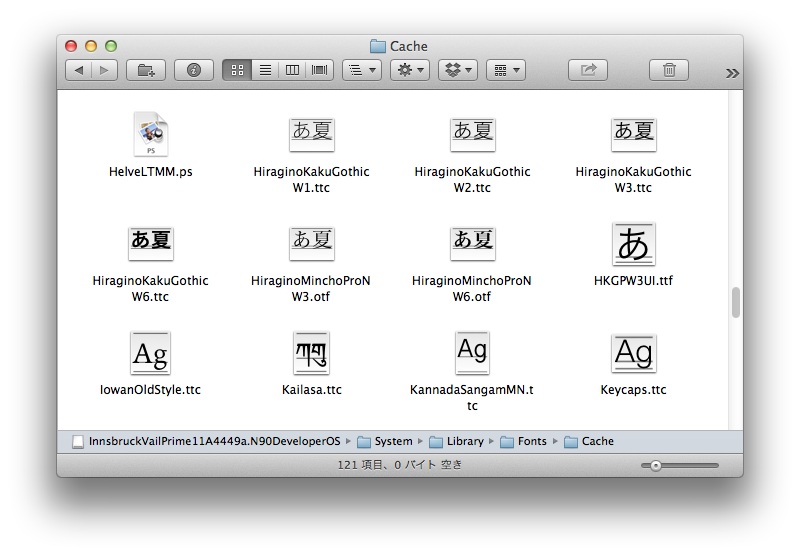Switch to Cover Flow view
The image size is (800, 556).
click(x=320, y=70)
